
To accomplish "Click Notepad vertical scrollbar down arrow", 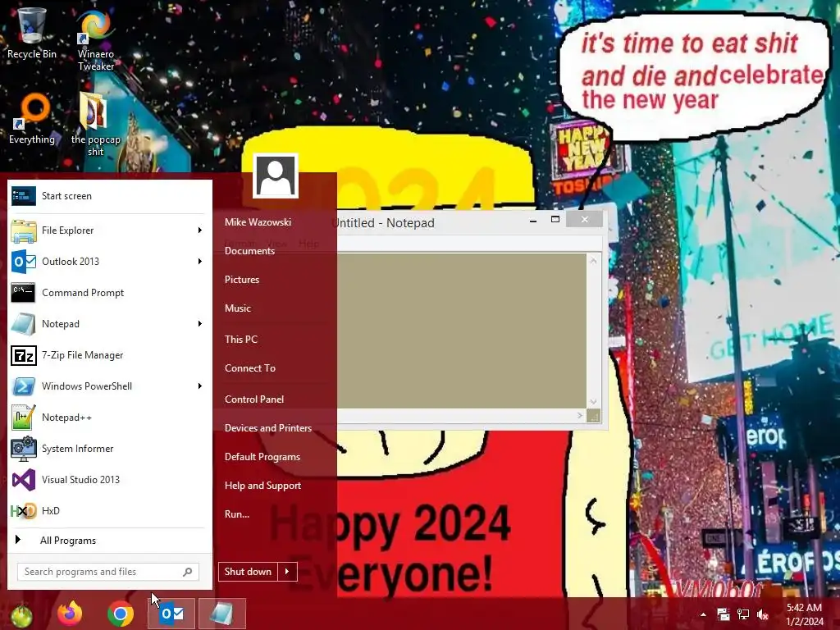I will [593, 402].
